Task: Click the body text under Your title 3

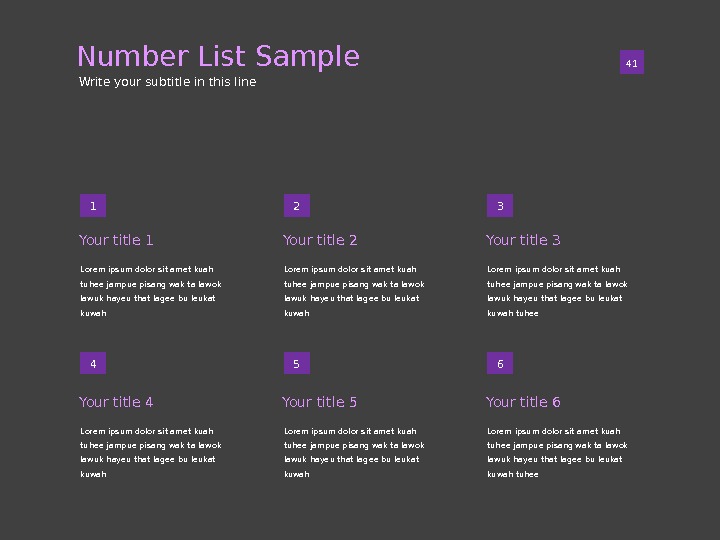Action: pyautogui.click(x=557, y=291)
